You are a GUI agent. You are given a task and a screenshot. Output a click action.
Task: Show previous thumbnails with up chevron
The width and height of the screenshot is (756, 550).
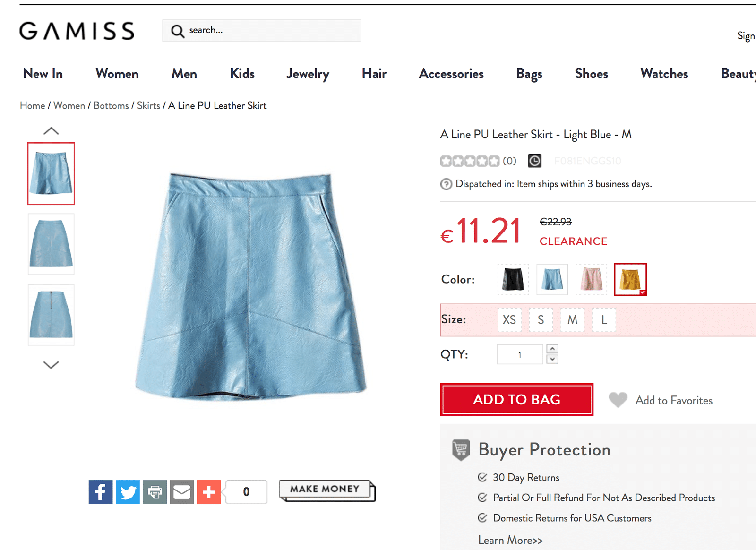[x=51, y=131]
